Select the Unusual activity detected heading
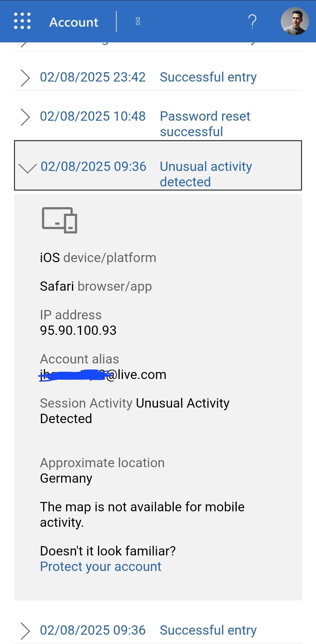316x644 pixels. pyautogui.click(x=206, y=174)
